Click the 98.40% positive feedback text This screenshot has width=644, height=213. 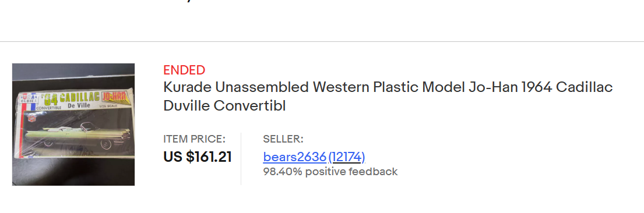tap(330, 172)
